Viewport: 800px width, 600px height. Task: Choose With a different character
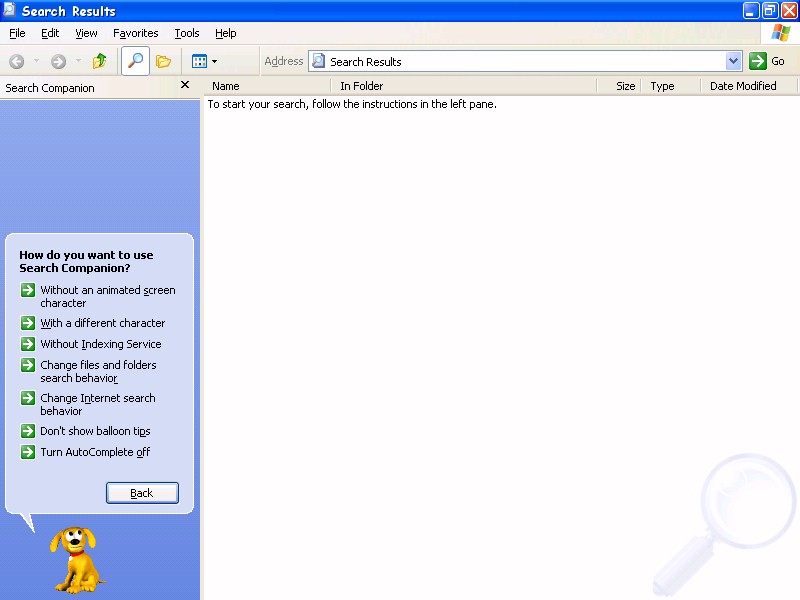tap(103, 323)
